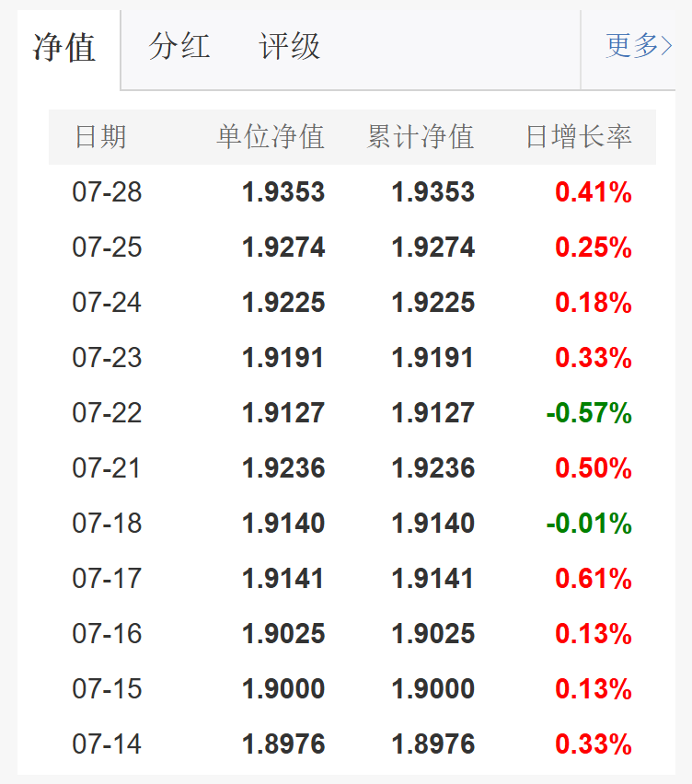Click the date 07-28

(107, 192)
